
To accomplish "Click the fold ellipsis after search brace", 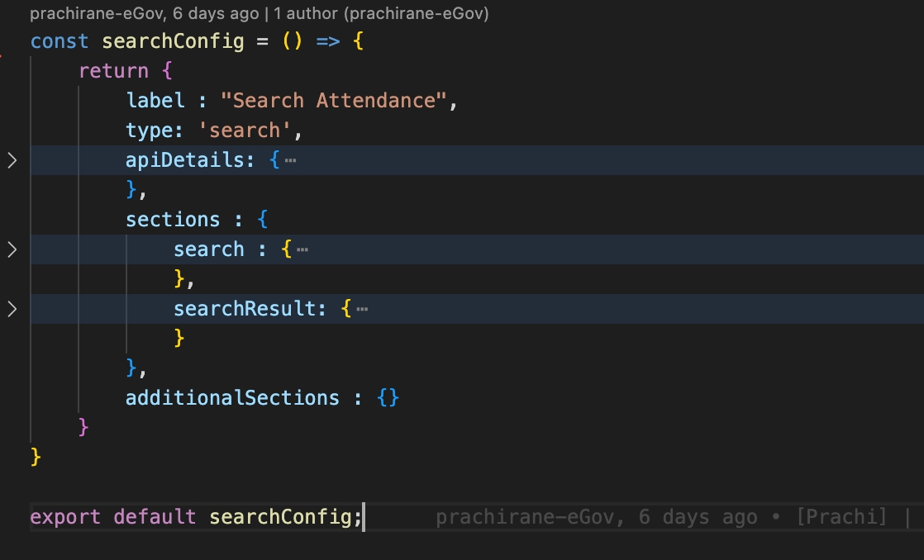I will click(302, 249).
